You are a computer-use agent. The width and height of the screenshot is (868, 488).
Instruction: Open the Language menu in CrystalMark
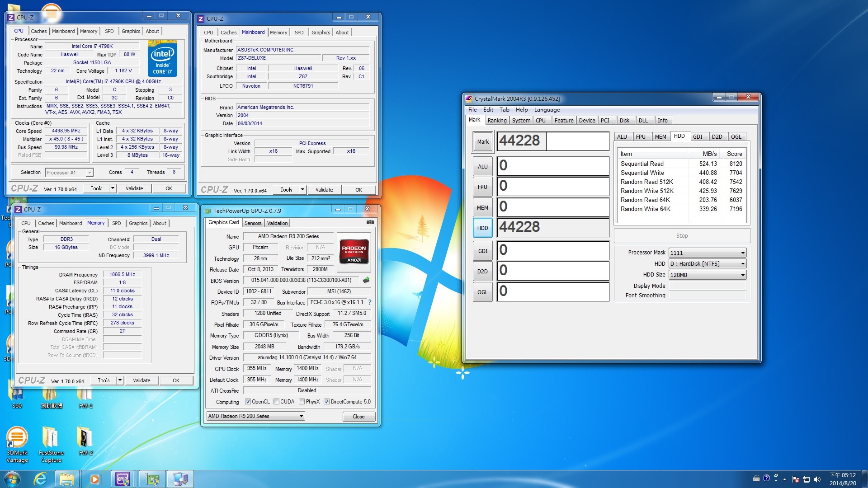(x=547, y=110)
